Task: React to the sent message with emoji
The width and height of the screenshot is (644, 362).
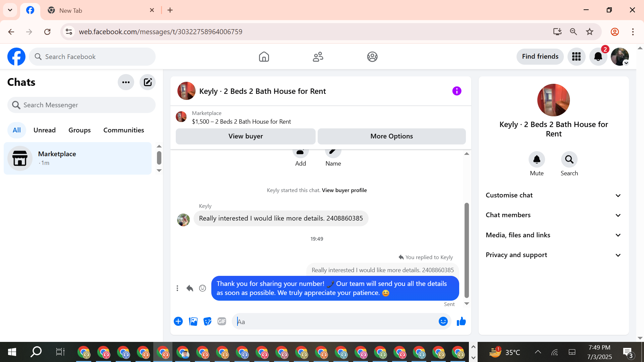Action: (x=202, y=288)
